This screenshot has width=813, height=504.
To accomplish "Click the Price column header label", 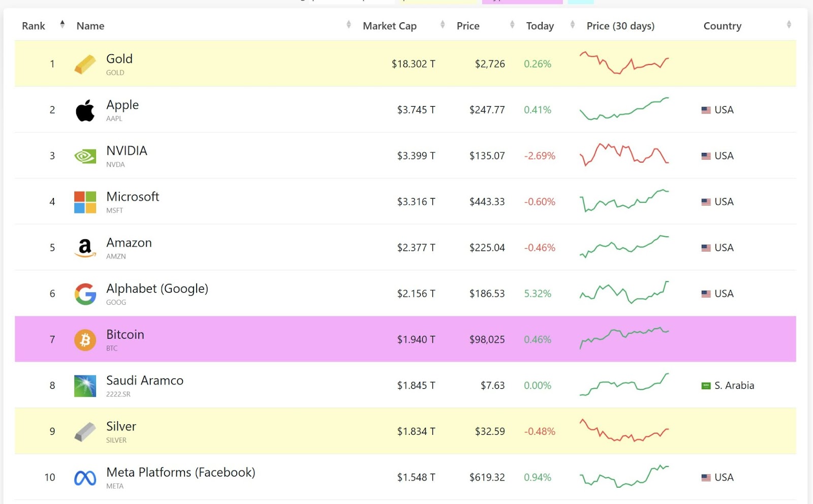I will 468,26.
